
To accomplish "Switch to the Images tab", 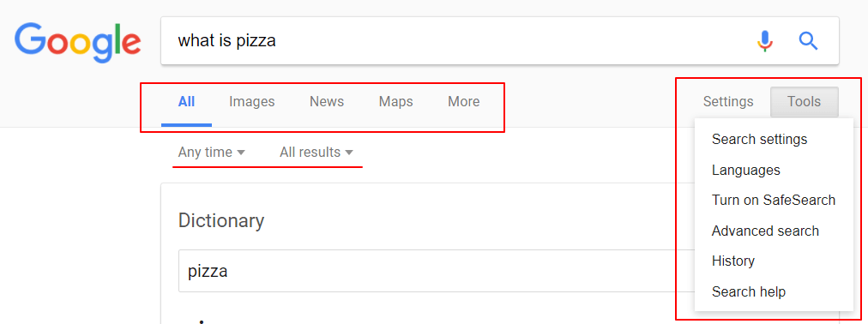I will tap(252, 102).
